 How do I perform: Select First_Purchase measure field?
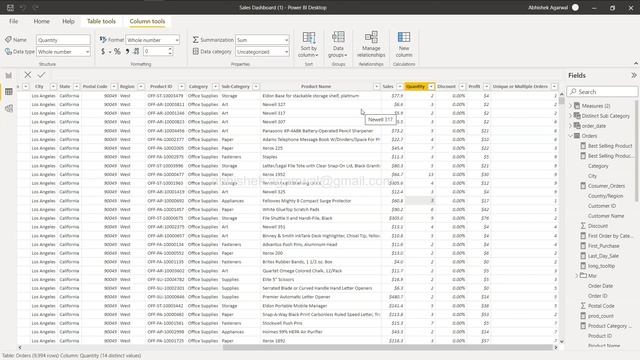click(603, 246)
